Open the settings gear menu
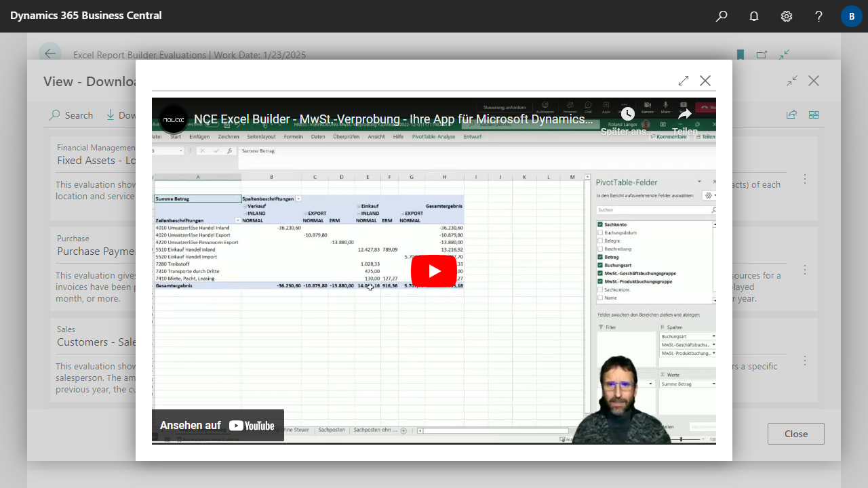Screen dimensions: 868x488 (787, 16)
